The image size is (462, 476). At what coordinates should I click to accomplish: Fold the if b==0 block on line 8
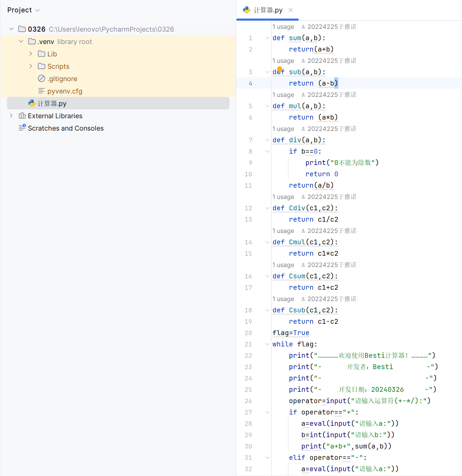tap(267, 152)
